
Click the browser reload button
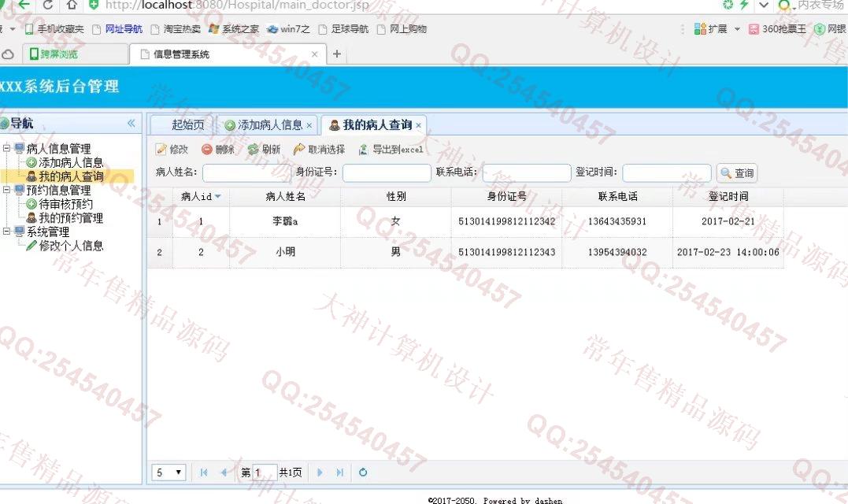point(47,5)
